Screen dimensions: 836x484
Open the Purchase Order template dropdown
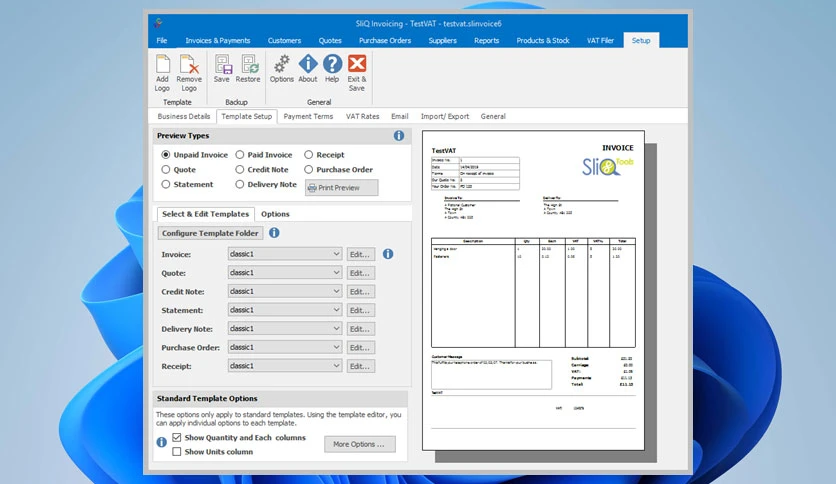285,348
